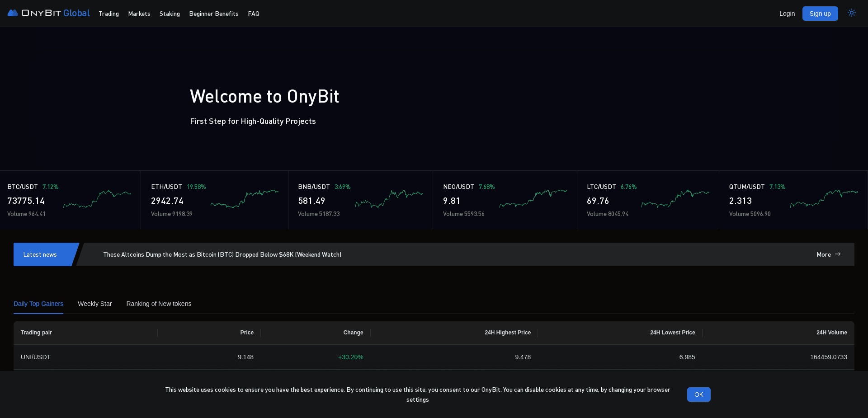
Task: Accept cookies by clicking OK
Action: 698,395
